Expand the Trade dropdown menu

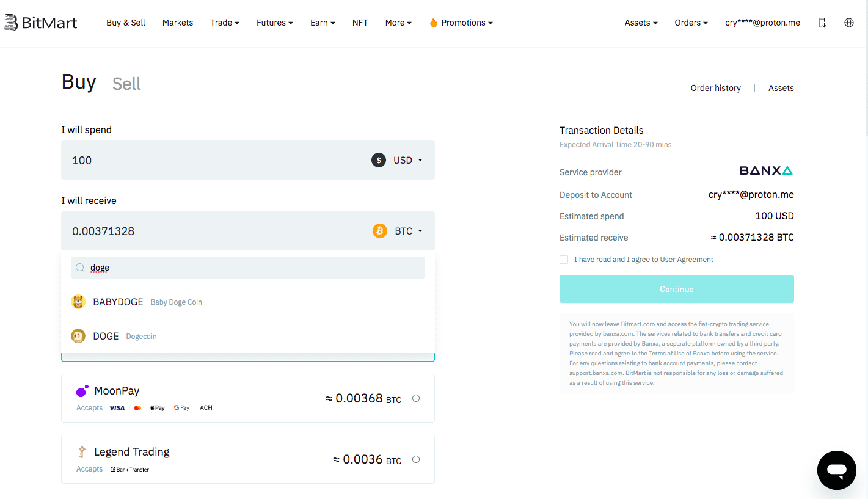point(225,23)
